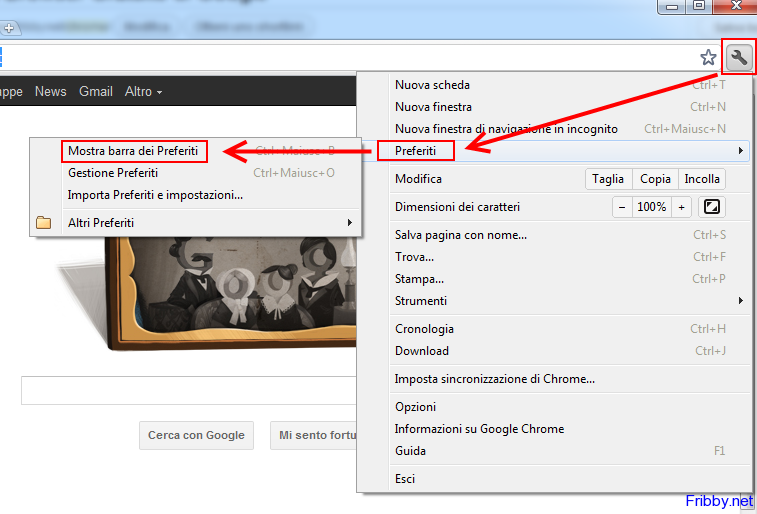
Task: Decrease font size with minus button
Action: [x=622, y=207]
